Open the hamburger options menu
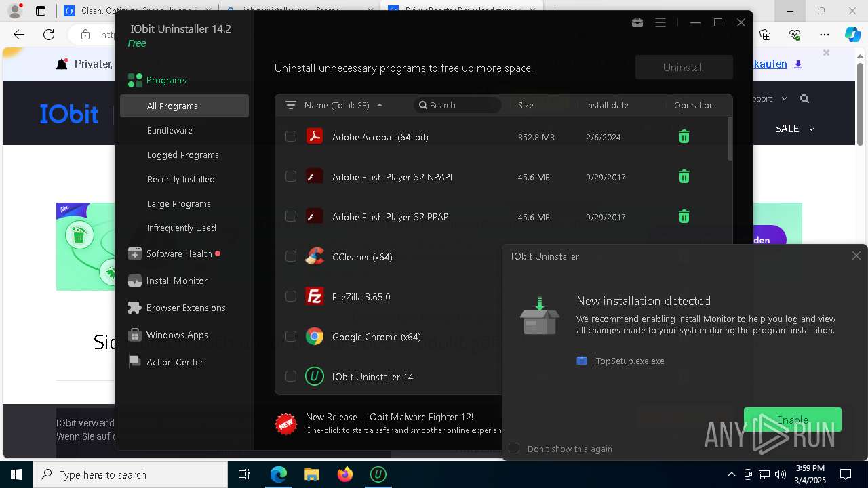Image resolution: width=868 pixels, height=488 pixels. click(660, 22)
